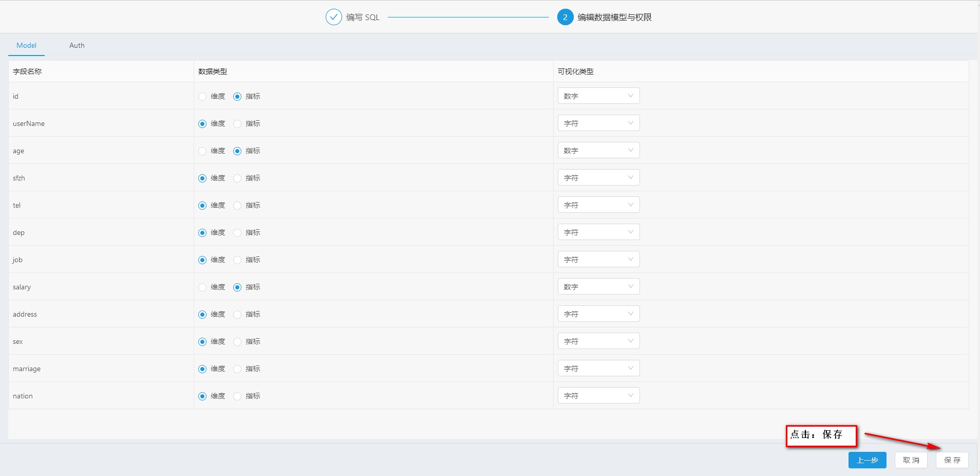
Task: Open the marriage row 字符 dropdown
Action: point(598,369)
